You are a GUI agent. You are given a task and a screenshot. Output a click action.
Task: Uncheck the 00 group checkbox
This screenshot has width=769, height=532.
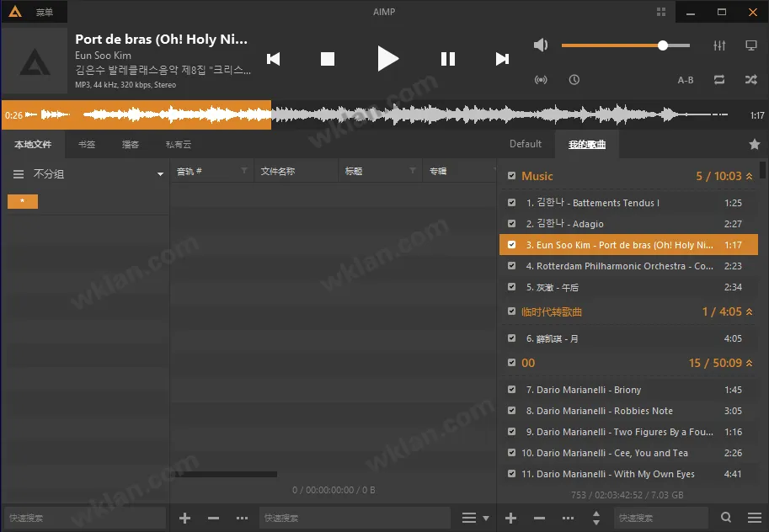click(511, 362)
